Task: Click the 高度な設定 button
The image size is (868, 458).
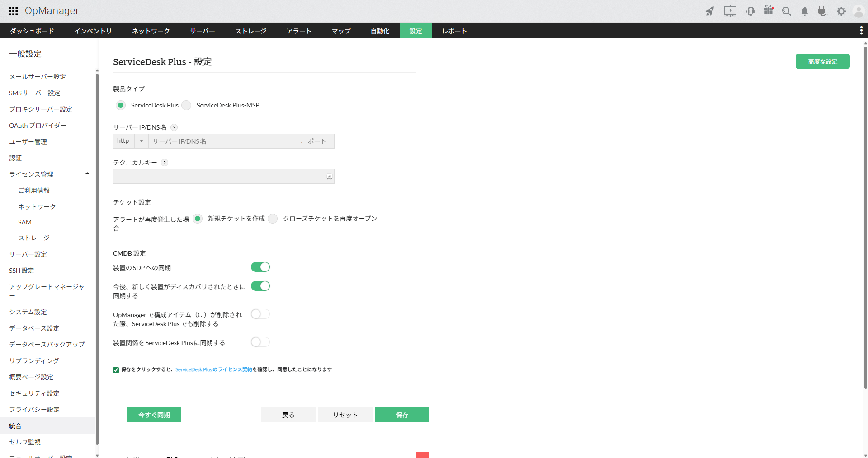Action: (823, 61)
